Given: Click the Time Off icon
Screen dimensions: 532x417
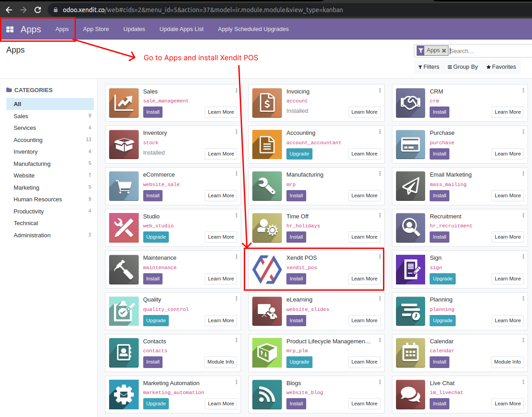Looking at the screenshot, I should (x=267, y=228).
